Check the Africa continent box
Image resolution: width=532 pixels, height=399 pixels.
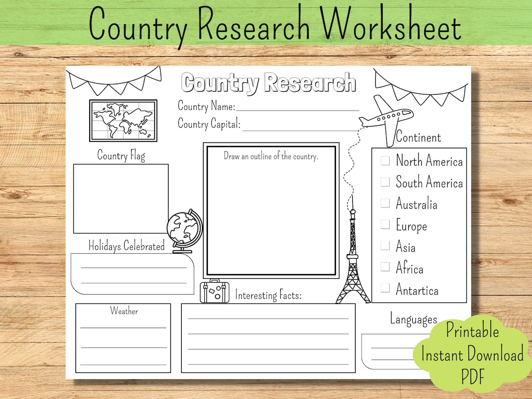coord(384,266)
